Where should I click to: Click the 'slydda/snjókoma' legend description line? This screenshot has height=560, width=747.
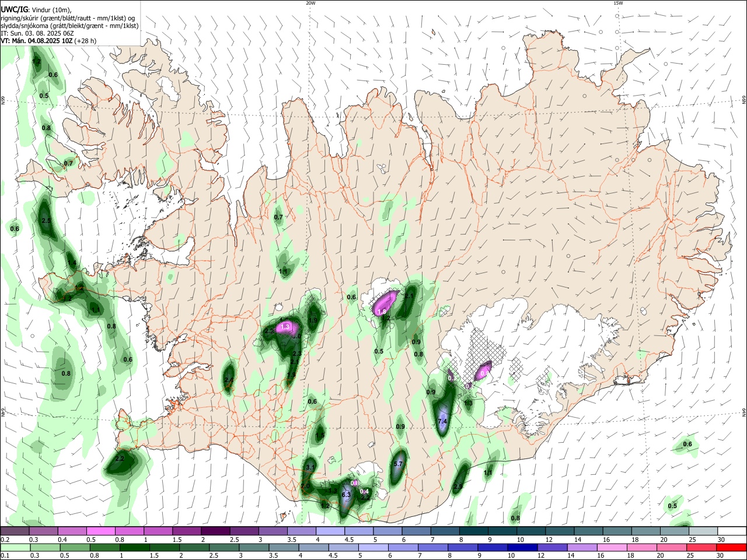pyautogui.click(x=69, y=26)
